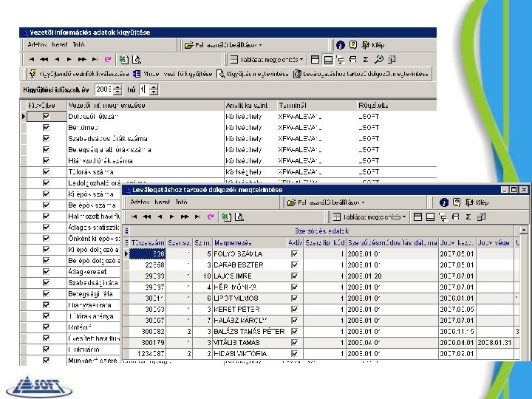Go to previous record in Vezetői információs toolbar
The image size is (532, 399).
tap(57, 60)
